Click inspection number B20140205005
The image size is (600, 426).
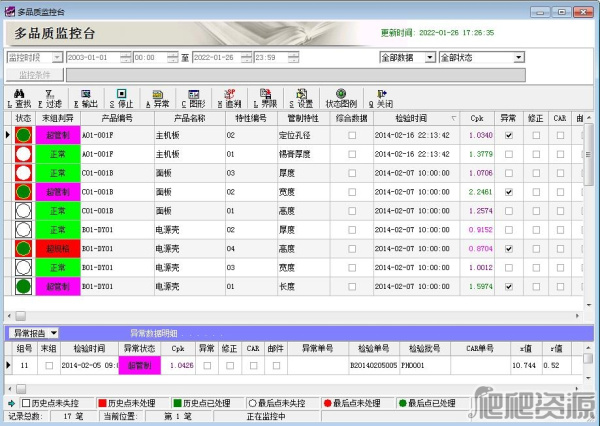[373, 366]
